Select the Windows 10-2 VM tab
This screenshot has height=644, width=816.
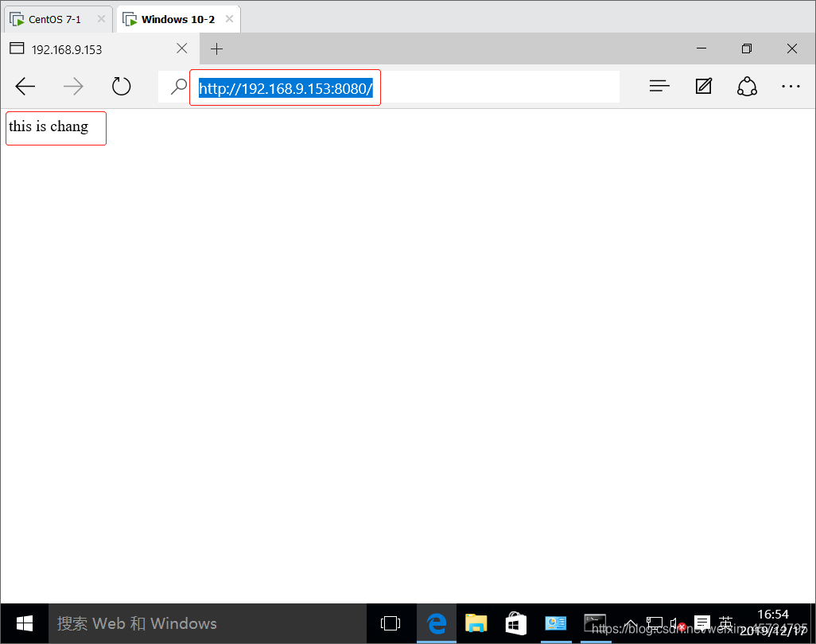click(178, 19)
